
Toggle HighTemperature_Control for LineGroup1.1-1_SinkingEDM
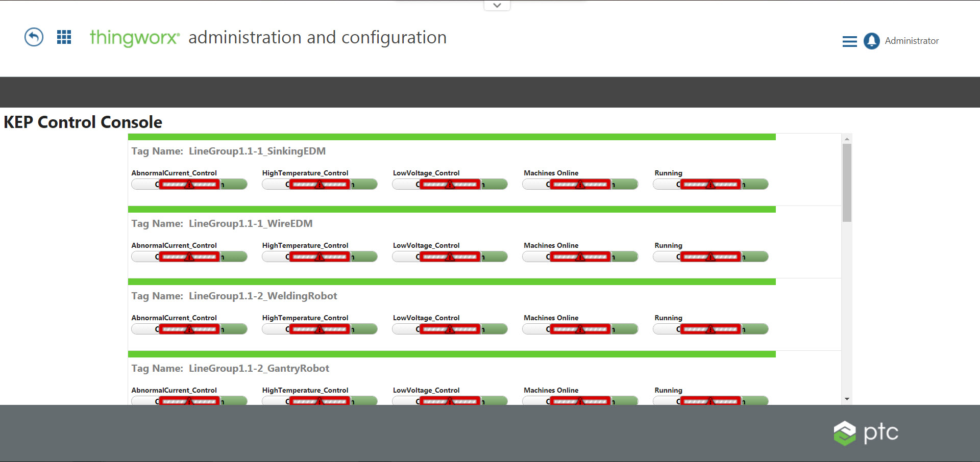320,184
